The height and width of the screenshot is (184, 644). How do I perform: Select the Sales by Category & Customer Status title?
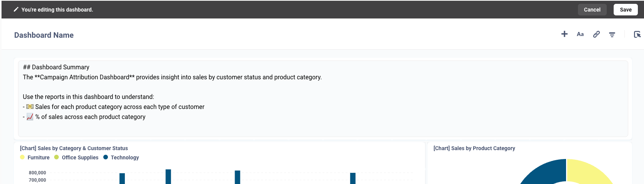coord(74,148)
